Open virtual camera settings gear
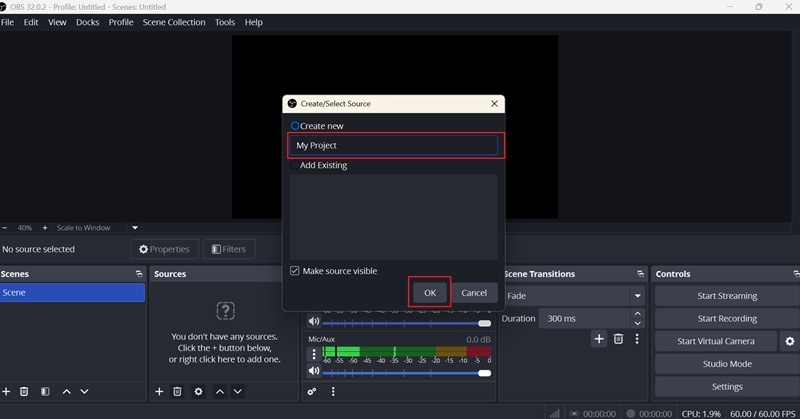This screenshot has height=419, width=800. (x=790, y=341)
